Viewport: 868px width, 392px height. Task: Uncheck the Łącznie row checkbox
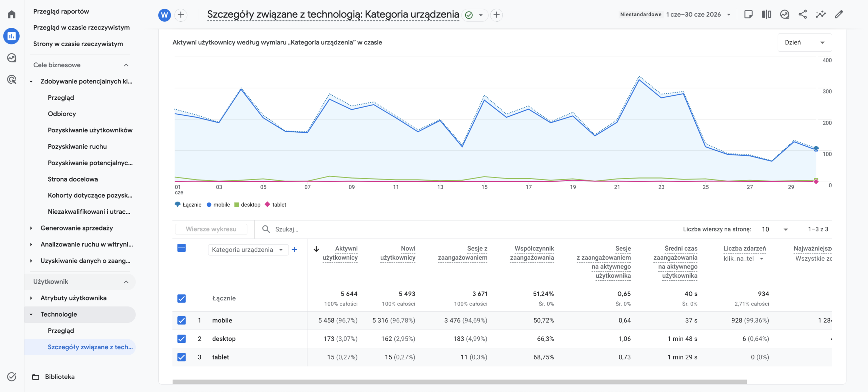tap(182, 299)
